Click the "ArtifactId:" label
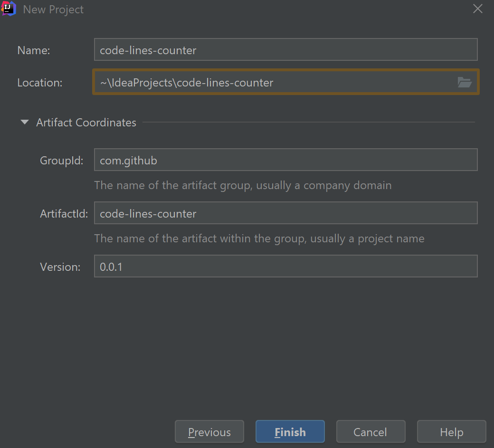The height and width of the screenshot is (448, 494). tap(64, 214)
